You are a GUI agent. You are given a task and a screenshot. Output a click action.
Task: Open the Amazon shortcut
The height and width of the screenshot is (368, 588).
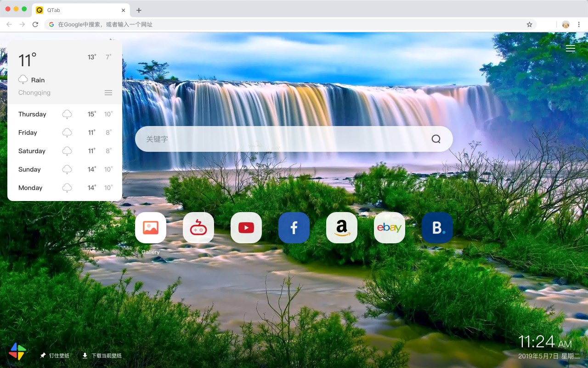pos(342,228)
